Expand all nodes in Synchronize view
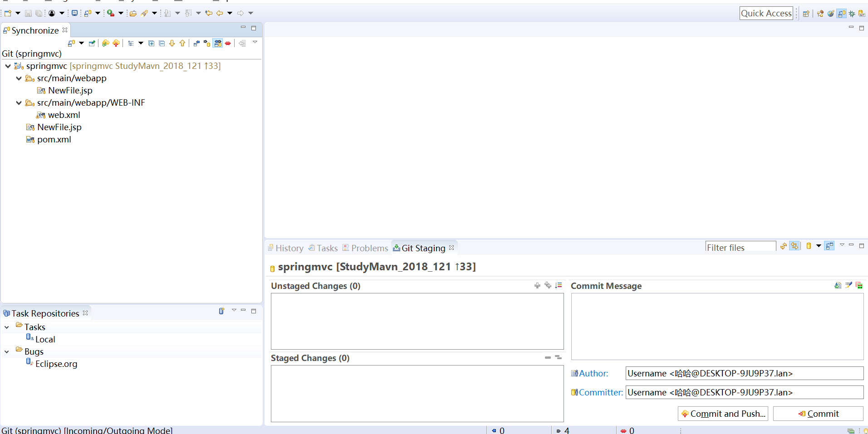The height and width of the screenshot is (434, 868). point(151,43)
